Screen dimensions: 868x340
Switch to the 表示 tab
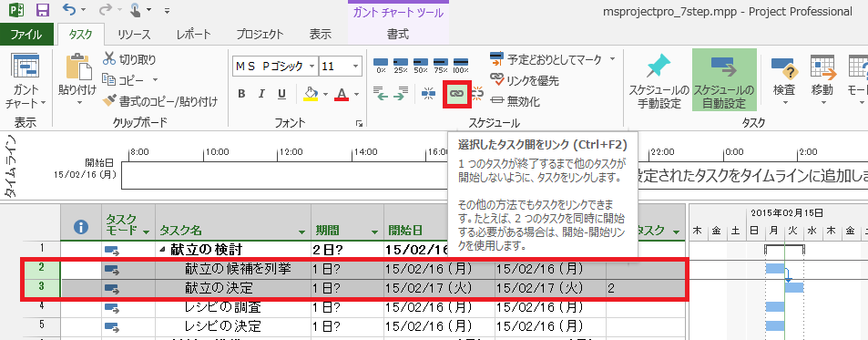point(321,35)
